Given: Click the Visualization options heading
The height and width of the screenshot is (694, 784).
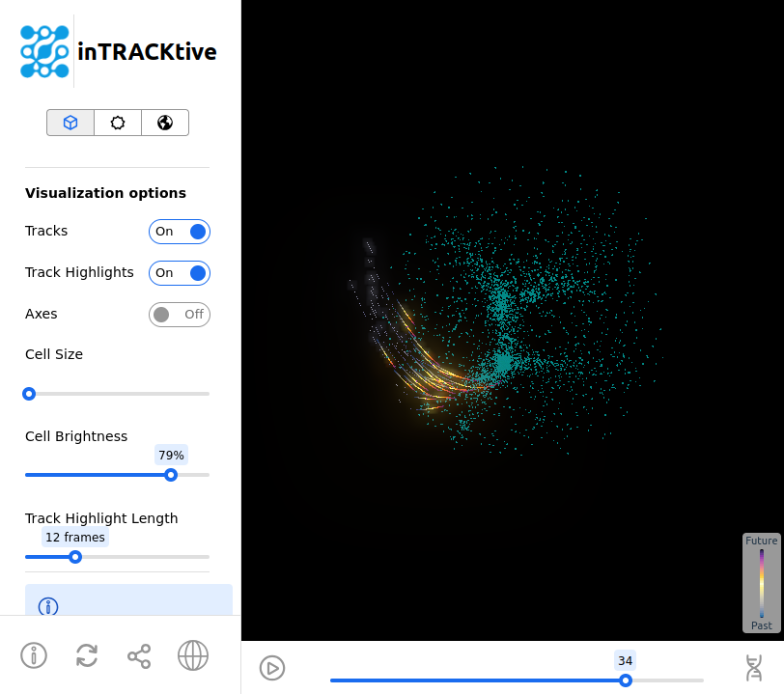Looking at the screenshot, I should coord(105,193).
